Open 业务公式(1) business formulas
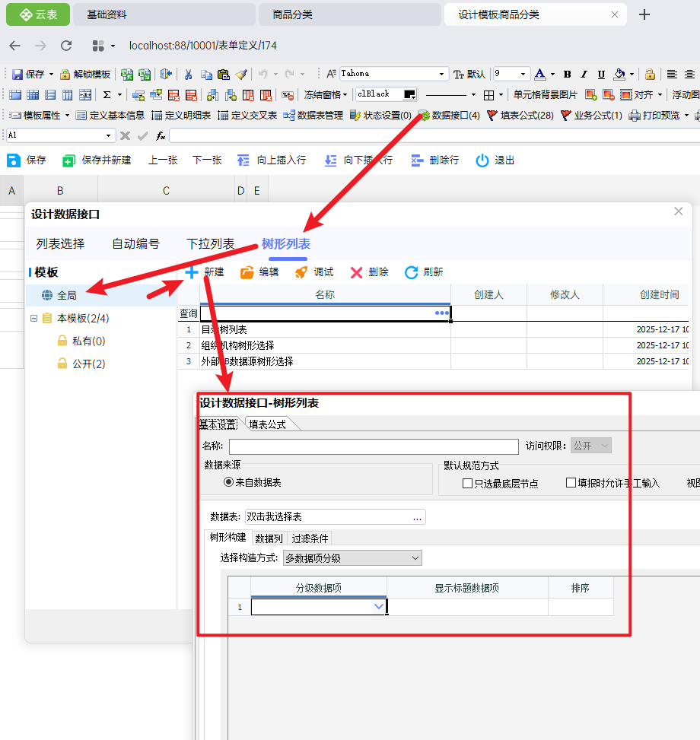Image resolution: width=700 pixels, height=740 pixels. [591, 115]
